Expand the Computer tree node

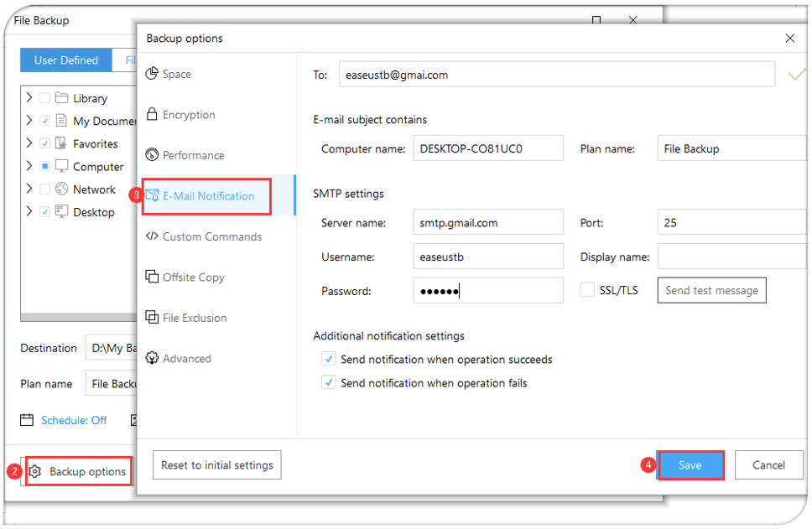click(29, 166)
